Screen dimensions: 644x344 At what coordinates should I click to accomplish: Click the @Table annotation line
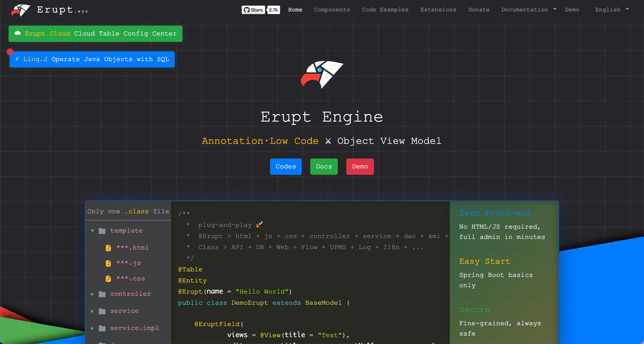(x=190, y=269)
